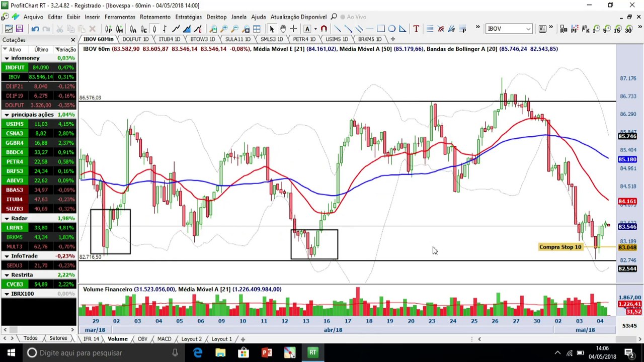
Task: Switch to the MACD layout tab
Action: tap(164, 339)
